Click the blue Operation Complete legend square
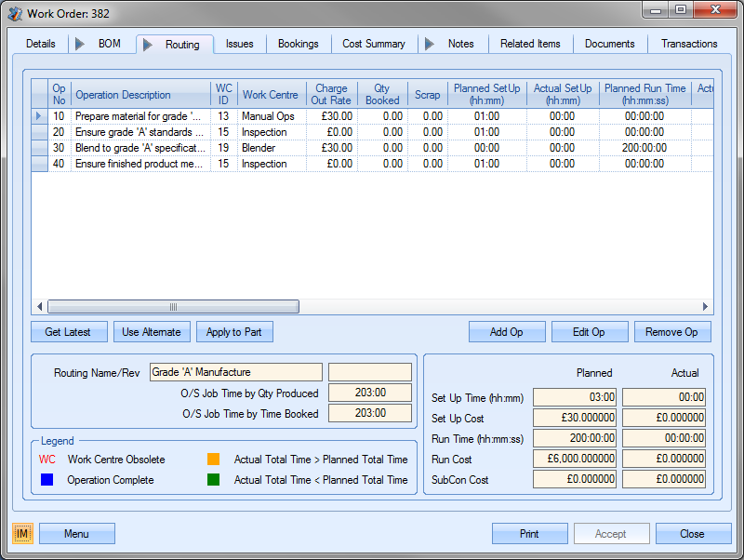 [x=46, y=480]
